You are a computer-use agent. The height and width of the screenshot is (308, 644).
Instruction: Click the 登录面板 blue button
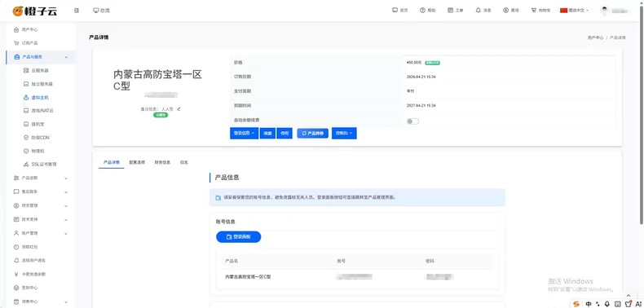(x=239, y=237)
